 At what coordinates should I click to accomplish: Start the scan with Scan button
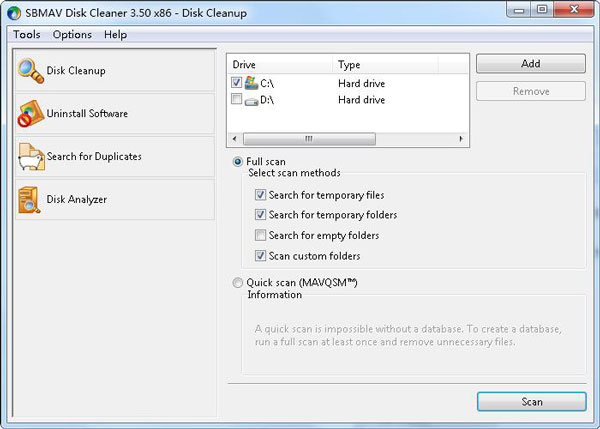point(532,401)
